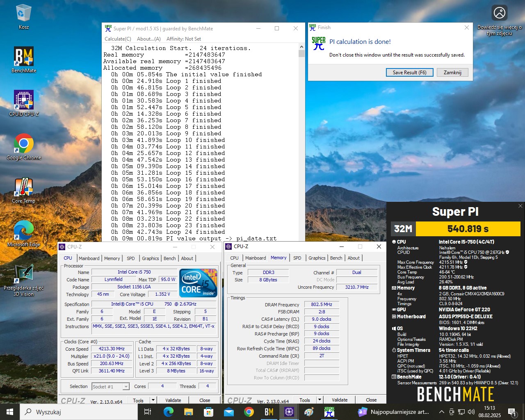This screenshot has height=420, width=525.
Task: Switch to About tab in right CPU-Z
Action: pyautogui.click(x=354, y=258)
